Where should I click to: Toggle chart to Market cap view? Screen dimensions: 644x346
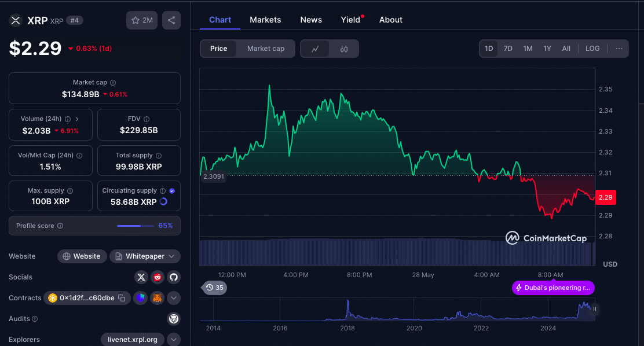click(x=266, y=49)
